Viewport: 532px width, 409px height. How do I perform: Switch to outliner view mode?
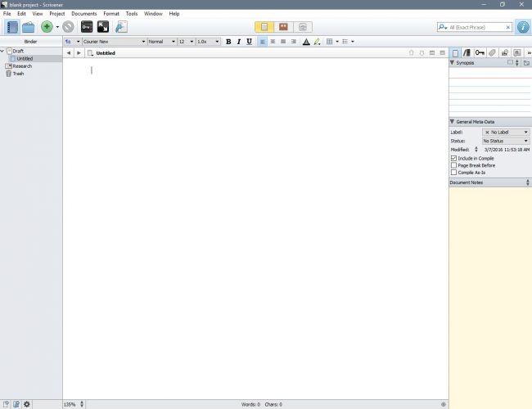click(303, 27)
